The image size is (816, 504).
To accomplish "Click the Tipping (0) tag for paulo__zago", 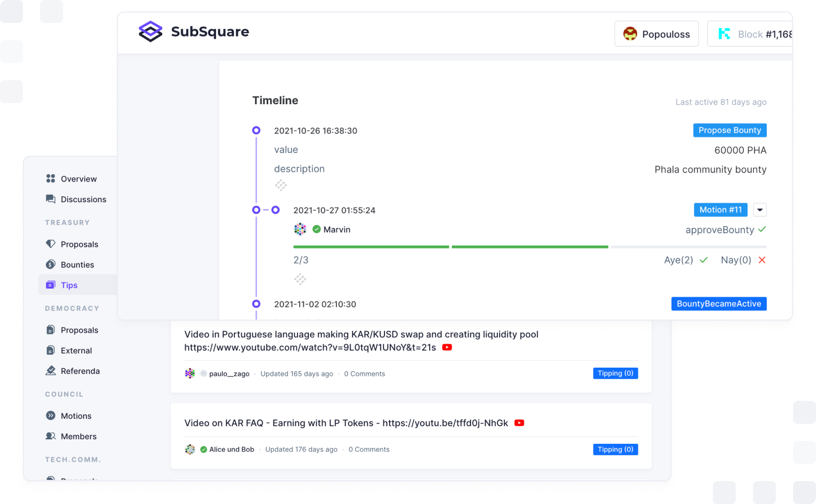I will click(615, 373).
